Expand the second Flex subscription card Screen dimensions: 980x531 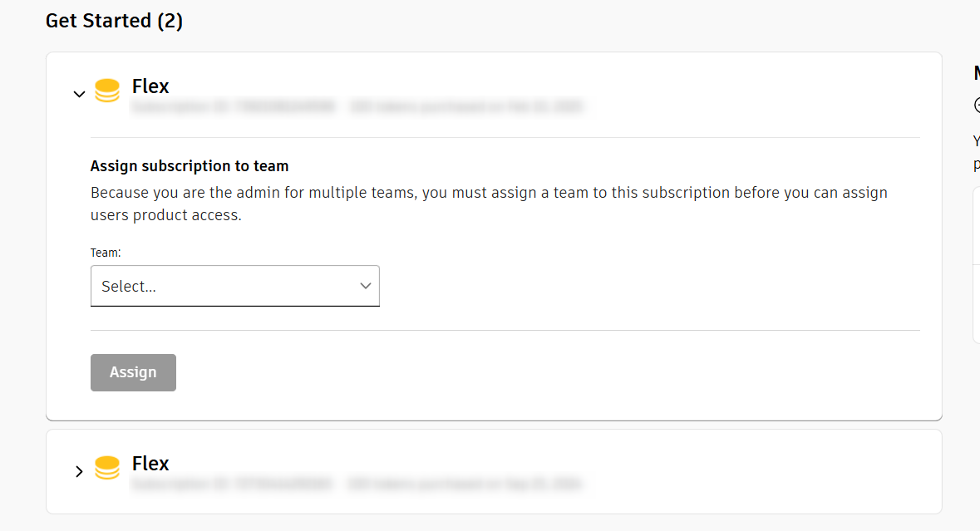point(79,472)
